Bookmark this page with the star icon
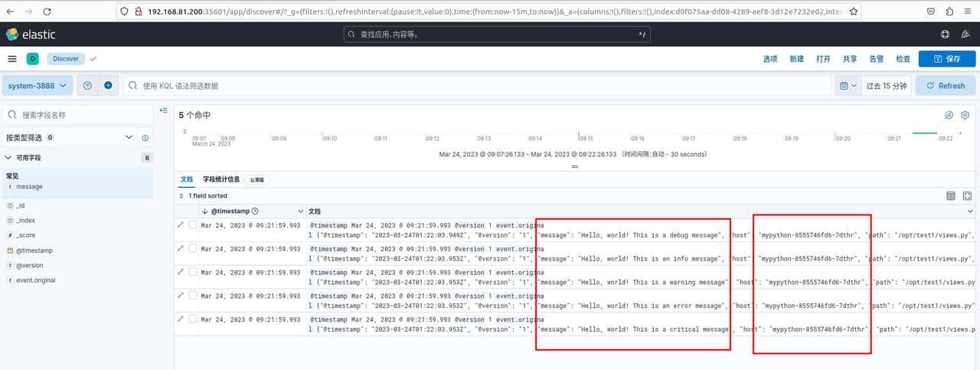 click(854, 11)
